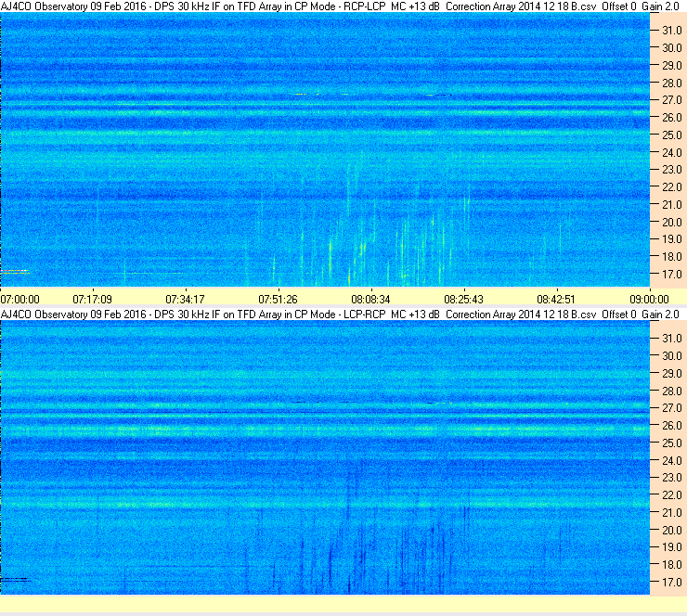The image size is (687, 616).
Task: Select the 07:51:26 time label
Action: (279, 300)
